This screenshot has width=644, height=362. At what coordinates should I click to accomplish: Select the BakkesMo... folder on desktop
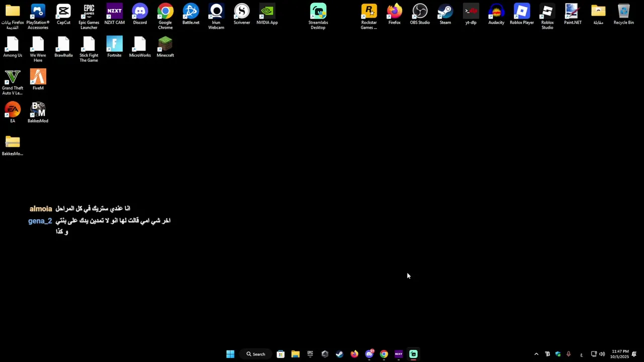(13, 145)
